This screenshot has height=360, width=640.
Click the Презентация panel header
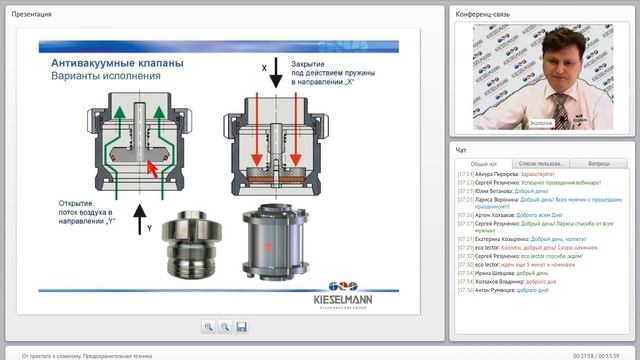click(31, 14)
